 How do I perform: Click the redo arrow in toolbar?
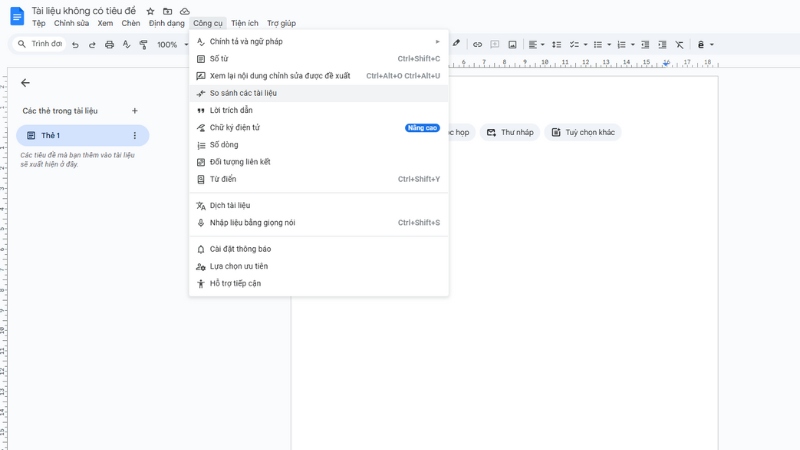coord(92,45)
